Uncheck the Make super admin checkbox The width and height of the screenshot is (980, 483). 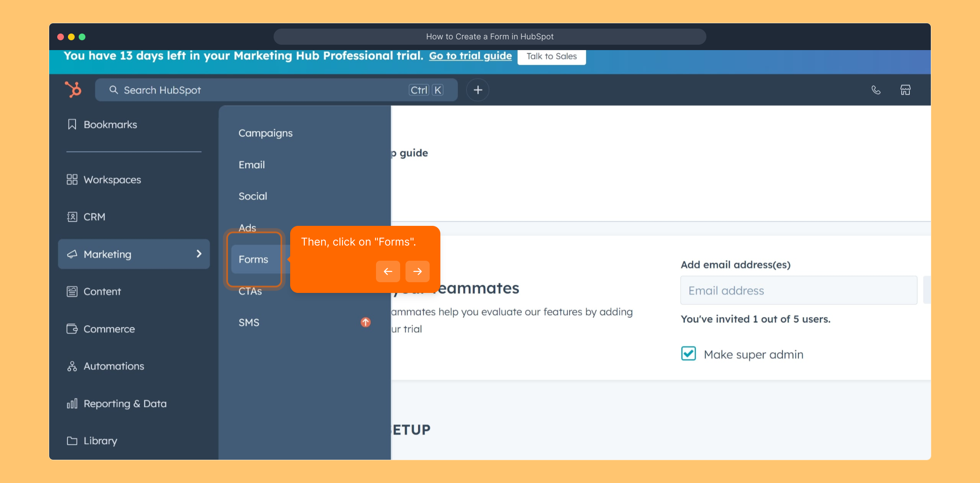689,353
